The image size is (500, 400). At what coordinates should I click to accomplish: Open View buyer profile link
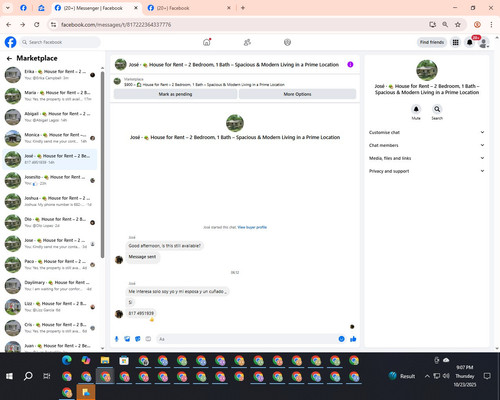pyautogui.click(x=252, y=227)
